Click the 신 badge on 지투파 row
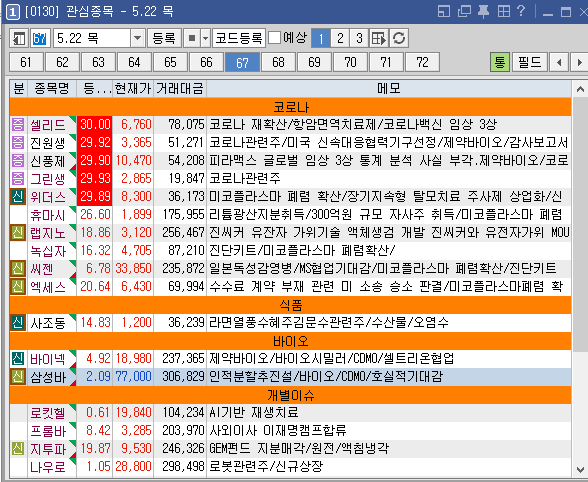 [18, 448]
